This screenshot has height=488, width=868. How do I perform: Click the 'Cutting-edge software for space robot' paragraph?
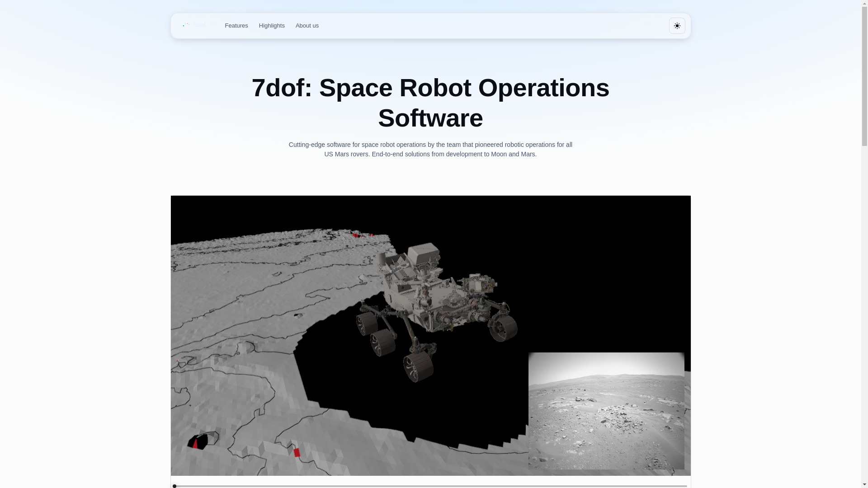(x=430, y=149)
